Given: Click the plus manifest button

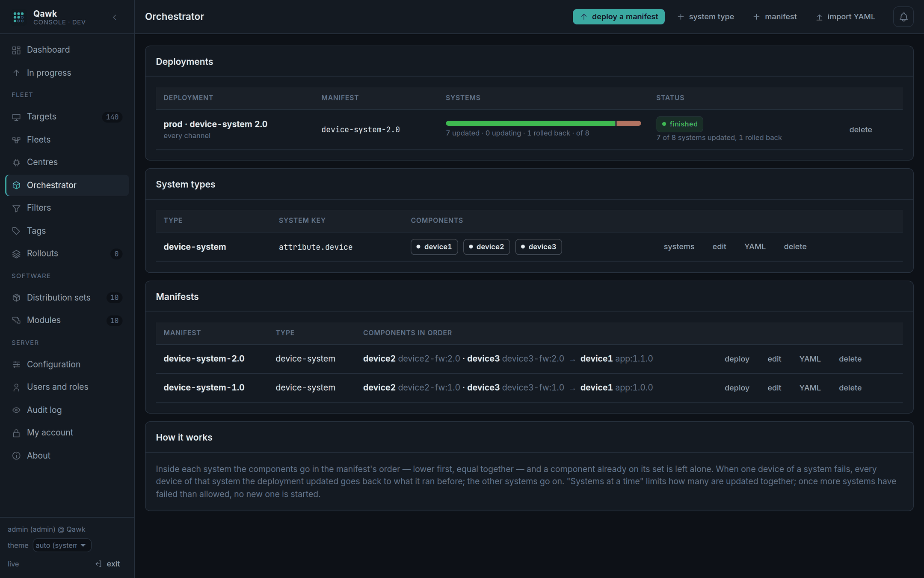Looking at the screenshot, I should (775, 17).
